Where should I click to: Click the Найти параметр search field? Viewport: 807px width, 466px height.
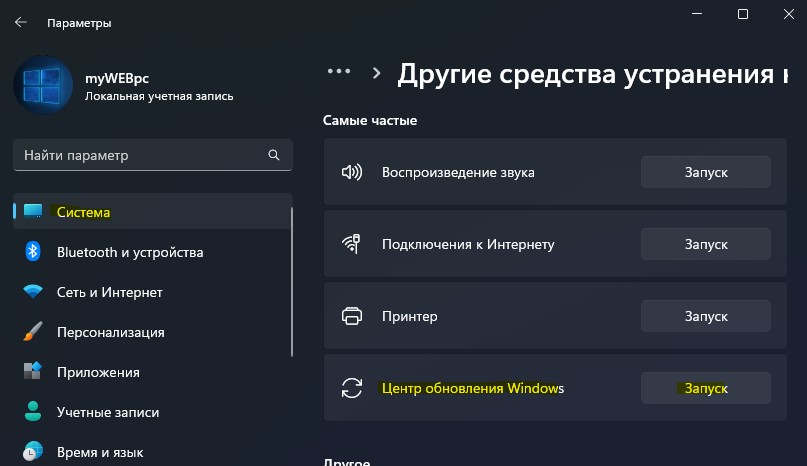tap(153, 155)
